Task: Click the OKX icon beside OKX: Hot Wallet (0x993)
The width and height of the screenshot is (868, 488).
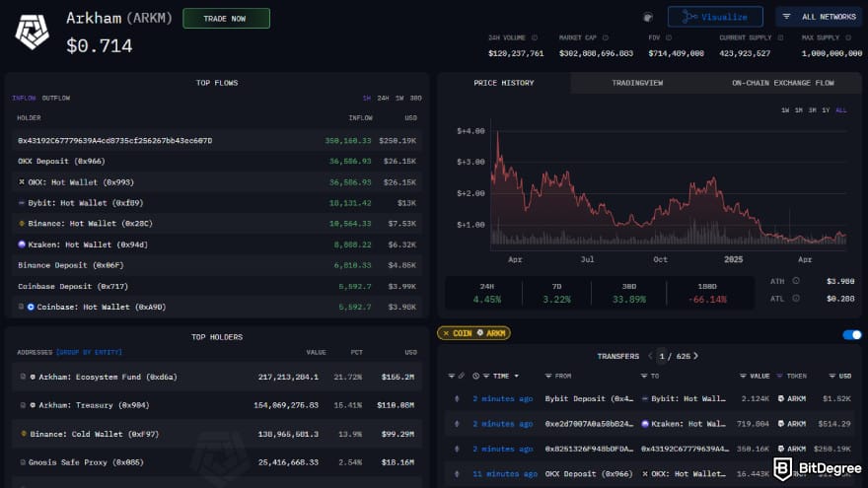Action: [x=22, y=181]
